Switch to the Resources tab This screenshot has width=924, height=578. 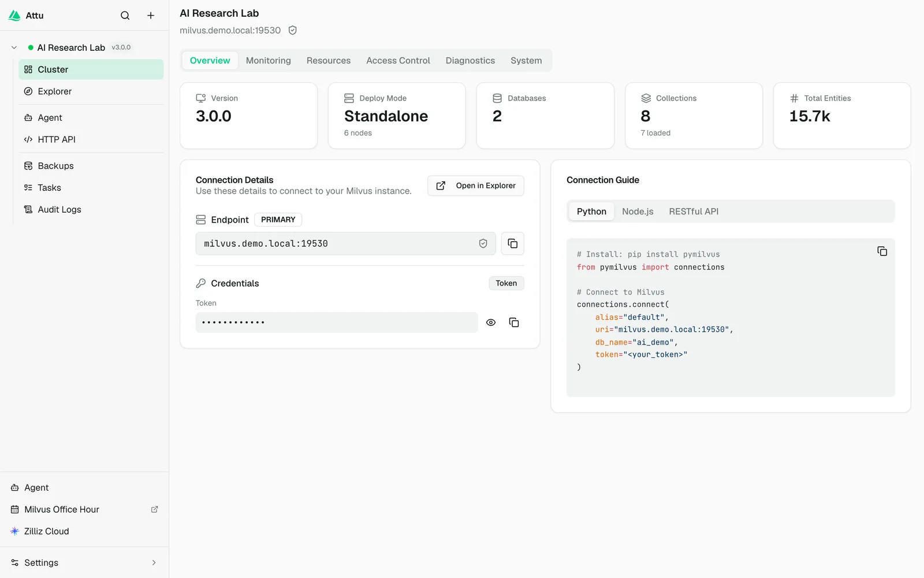pyautogui.click(x=329, y=60)
